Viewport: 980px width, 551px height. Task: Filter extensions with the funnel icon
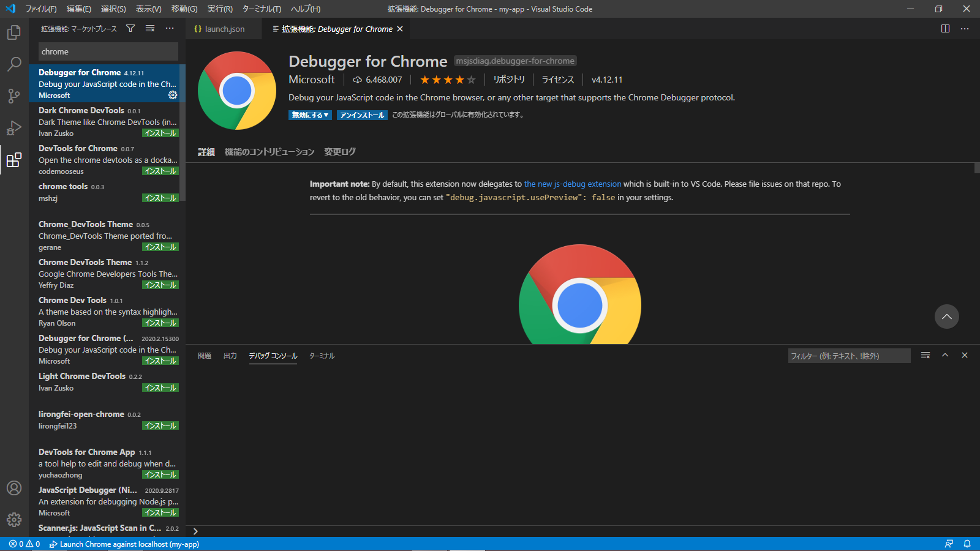coord(130,29)
